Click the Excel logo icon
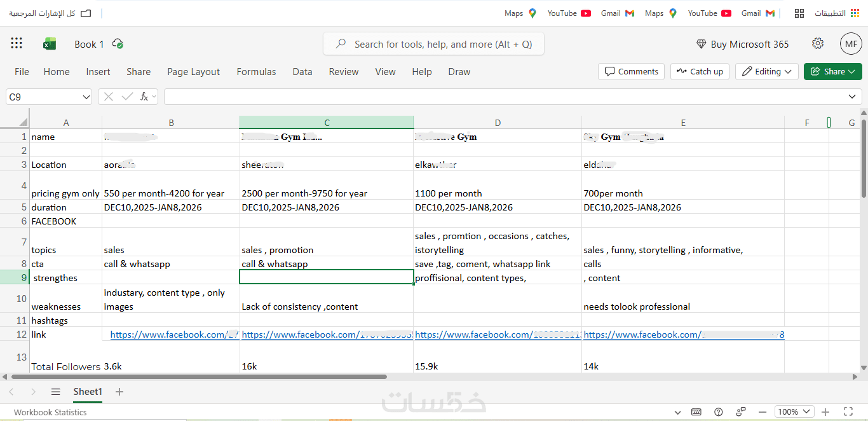Viewport: 868px width, 421px height. (50, 44)
